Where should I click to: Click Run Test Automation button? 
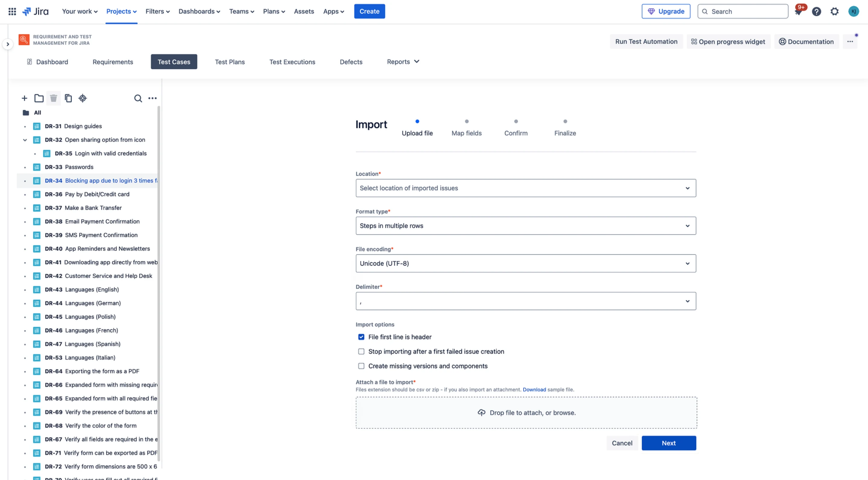tap(646, 41)
